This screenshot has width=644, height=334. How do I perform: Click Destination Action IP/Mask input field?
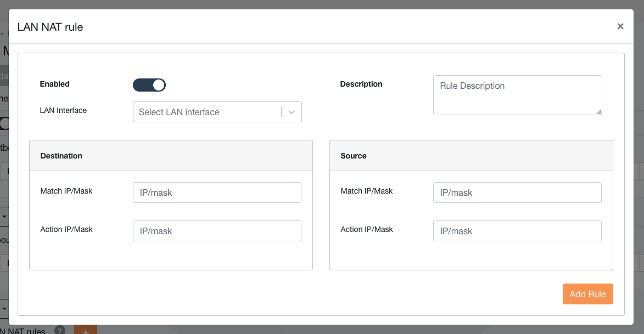(x=217, y=231)
